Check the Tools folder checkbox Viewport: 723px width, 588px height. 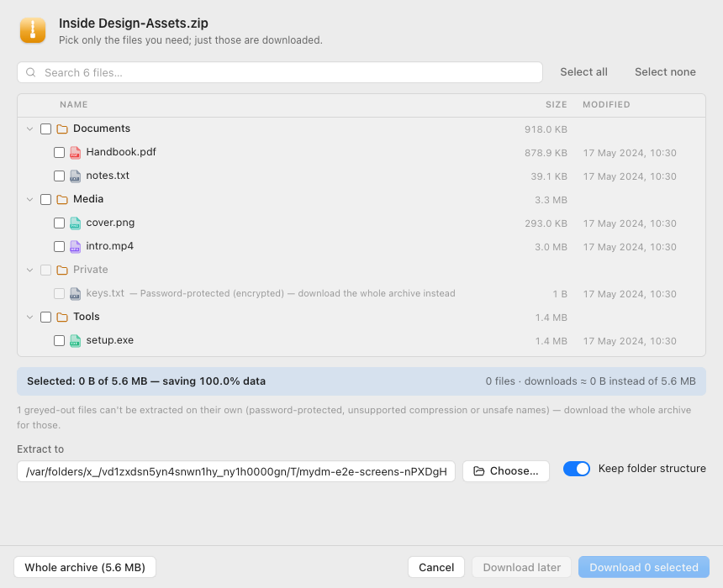[45, 317]
